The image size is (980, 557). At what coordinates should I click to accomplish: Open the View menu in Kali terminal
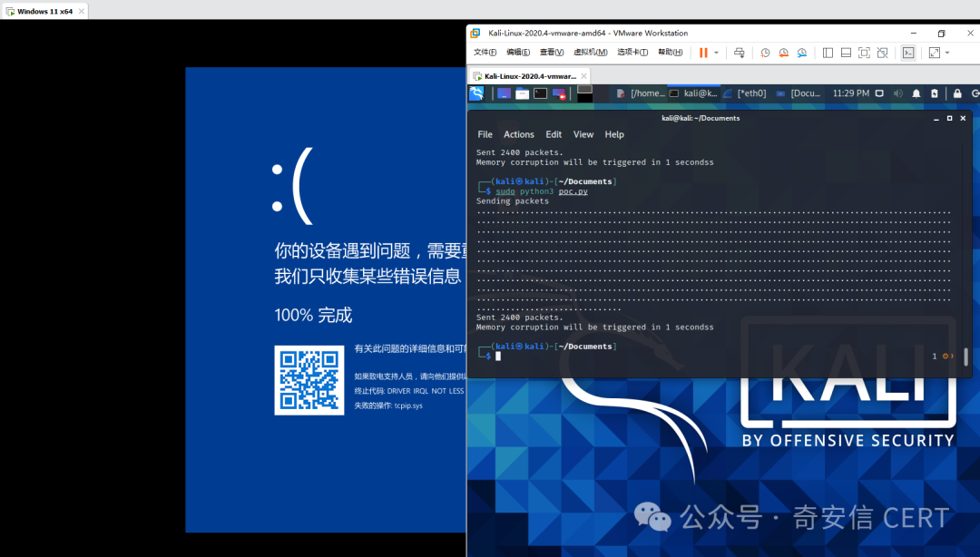click(583, 134)
